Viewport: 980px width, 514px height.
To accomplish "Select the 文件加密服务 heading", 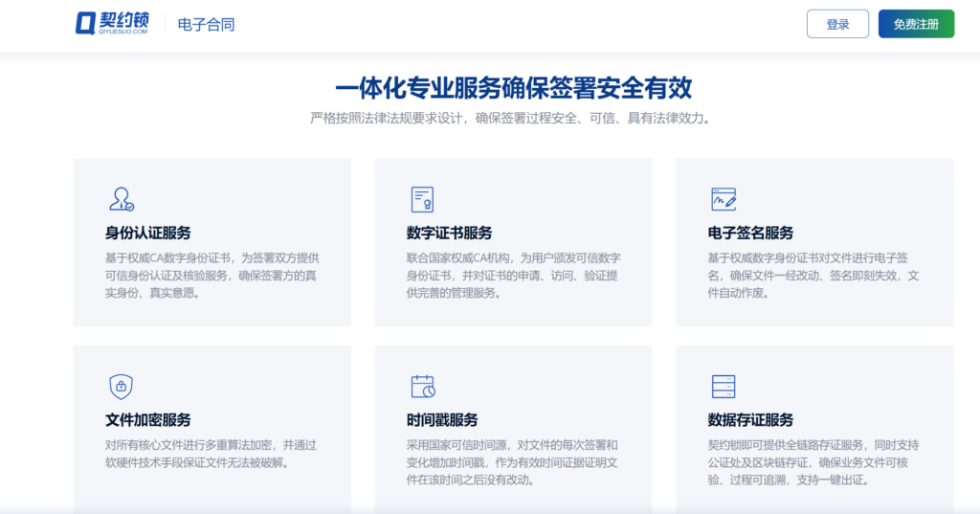I will (x=147, y=419).
